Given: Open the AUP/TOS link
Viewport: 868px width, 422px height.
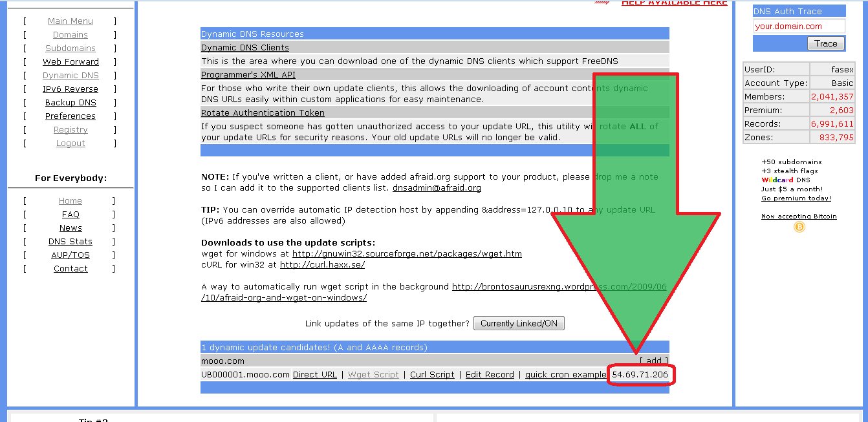Looking at the screenshot, I should pos(71,255).
